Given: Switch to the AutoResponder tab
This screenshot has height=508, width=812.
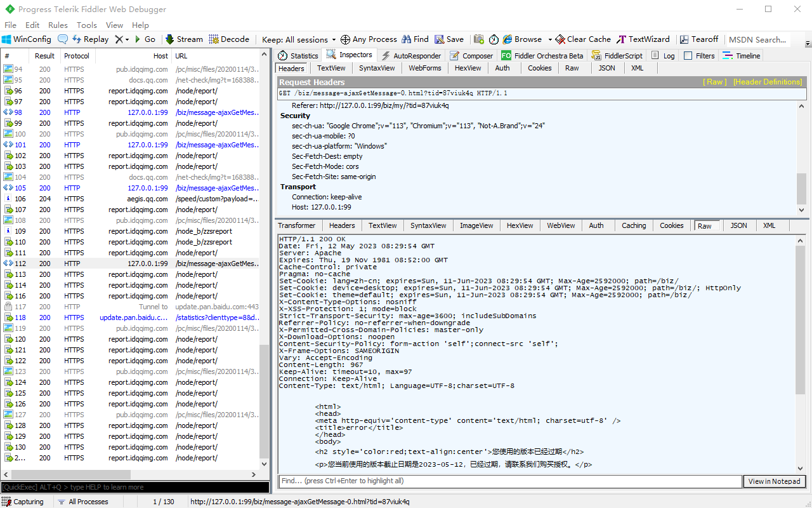Looking at the screenshot, I should [411, 56].
